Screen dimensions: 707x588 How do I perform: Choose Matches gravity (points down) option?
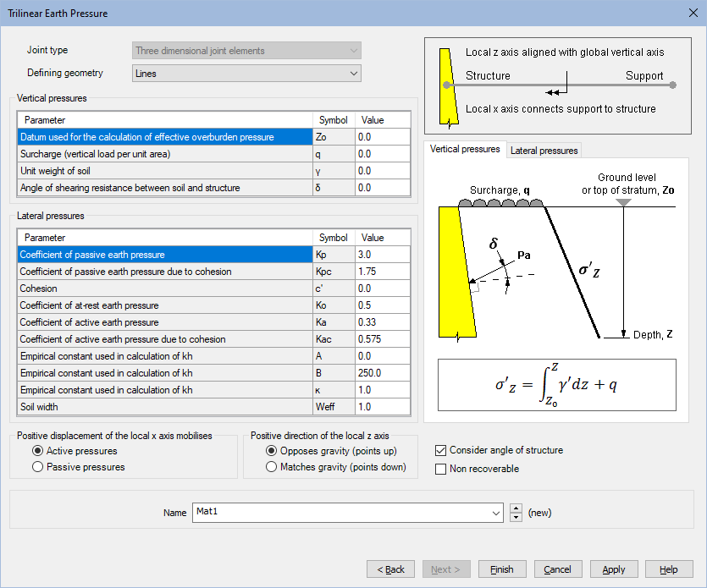click(271, 467)
